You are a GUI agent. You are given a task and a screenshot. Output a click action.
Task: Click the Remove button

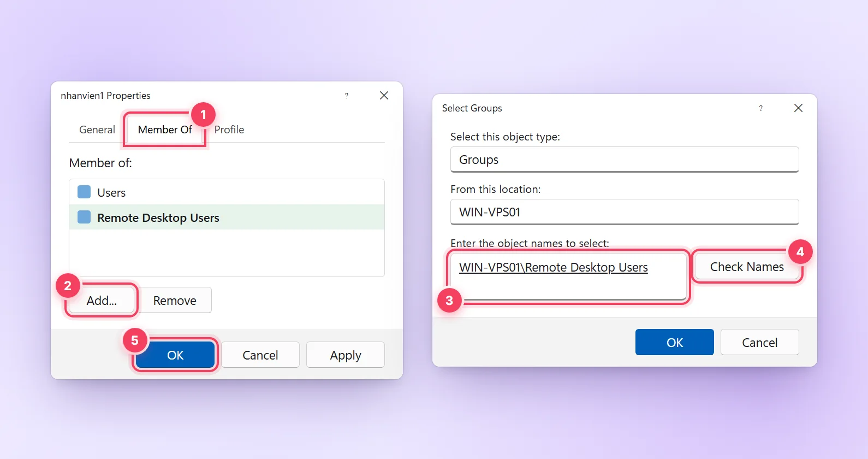(175, 300)
